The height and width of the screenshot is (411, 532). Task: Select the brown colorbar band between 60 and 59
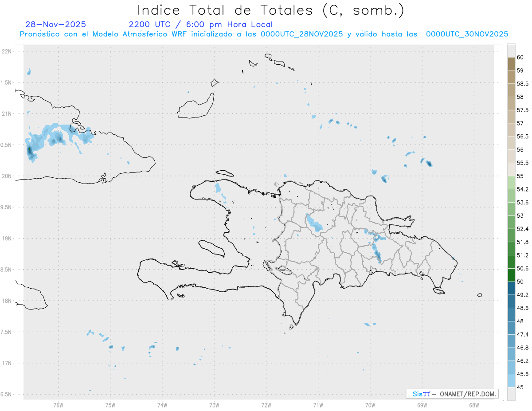(x=511, y=64)
